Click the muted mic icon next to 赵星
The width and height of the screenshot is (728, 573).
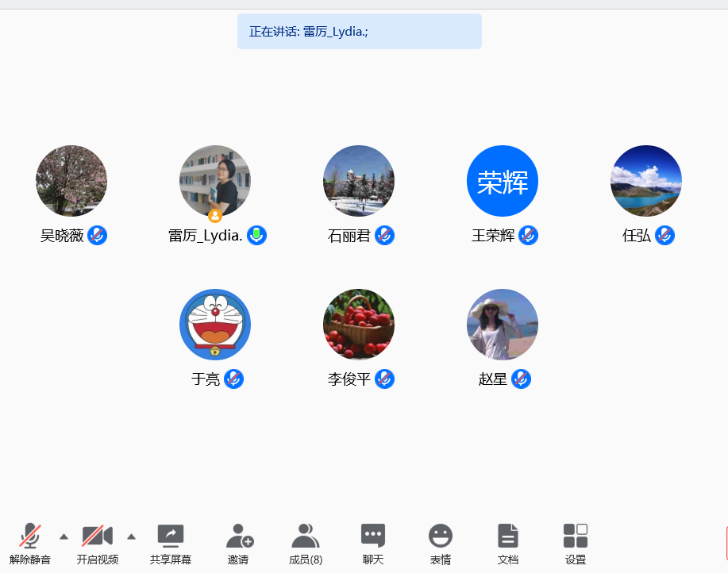[521, 379]
